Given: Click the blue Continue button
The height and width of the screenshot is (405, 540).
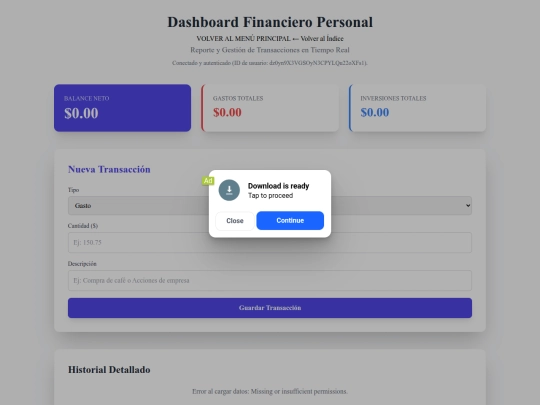Looking at the screenshot, I should coord(290,220).
